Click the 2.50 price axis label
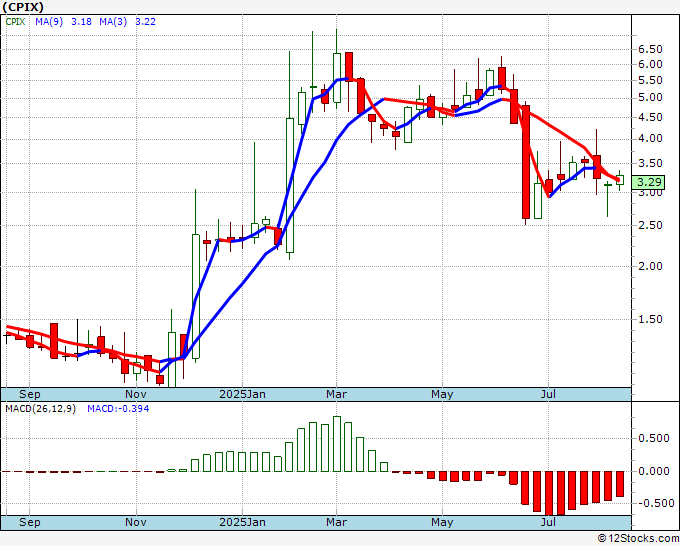The image size is (680, 546). (x=650, y=225)
